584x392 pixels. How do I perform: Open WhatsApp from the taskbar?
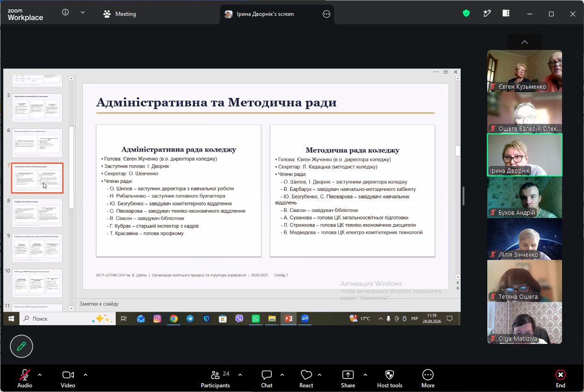pyautogui.click(x=256, y=318)
